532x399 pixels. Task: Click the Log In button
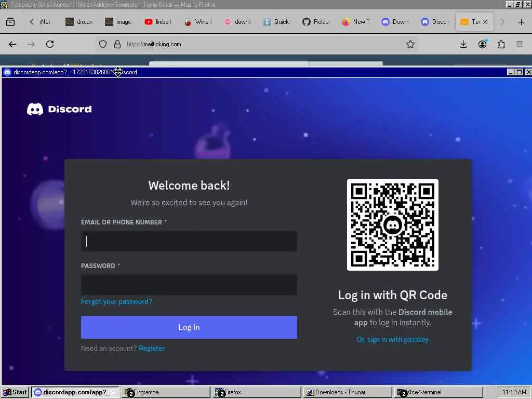(189, 327)
